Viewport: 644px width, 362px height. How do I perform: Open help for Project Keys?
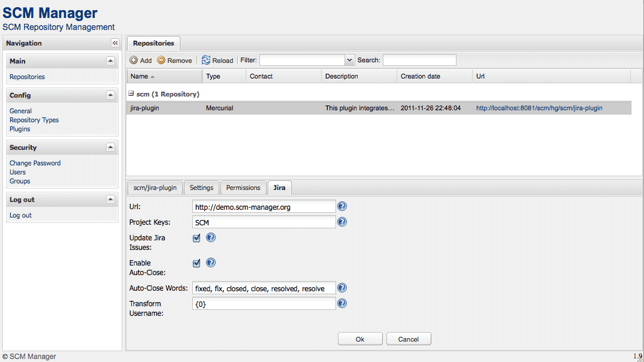pos(341,222)
